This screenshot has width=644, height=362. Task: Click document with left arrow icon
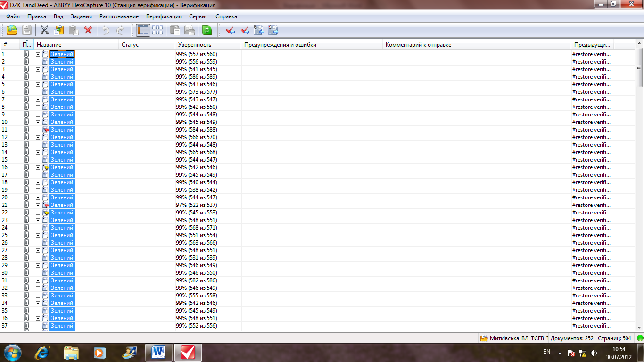259,30
